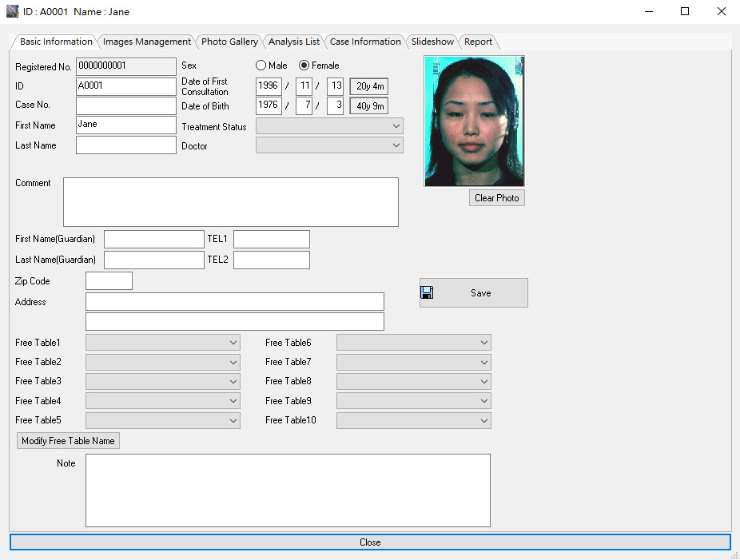740x560 pixels.
Task: Click the Clear Photo button
Action: 496,198
